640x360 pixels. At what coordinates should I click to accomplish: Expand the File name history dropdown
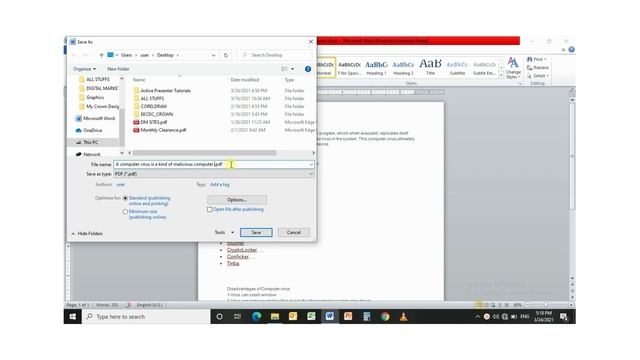(311, 164)
